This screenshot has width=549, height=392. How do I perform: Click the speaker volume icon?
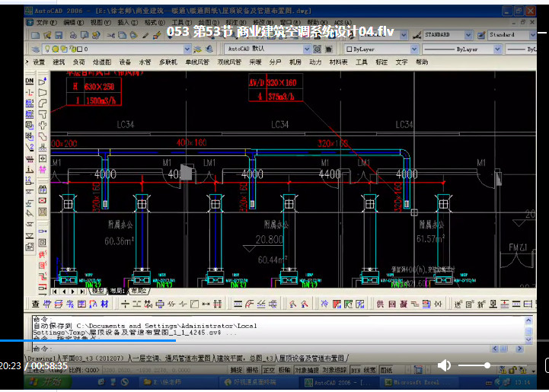click(445, 366)
